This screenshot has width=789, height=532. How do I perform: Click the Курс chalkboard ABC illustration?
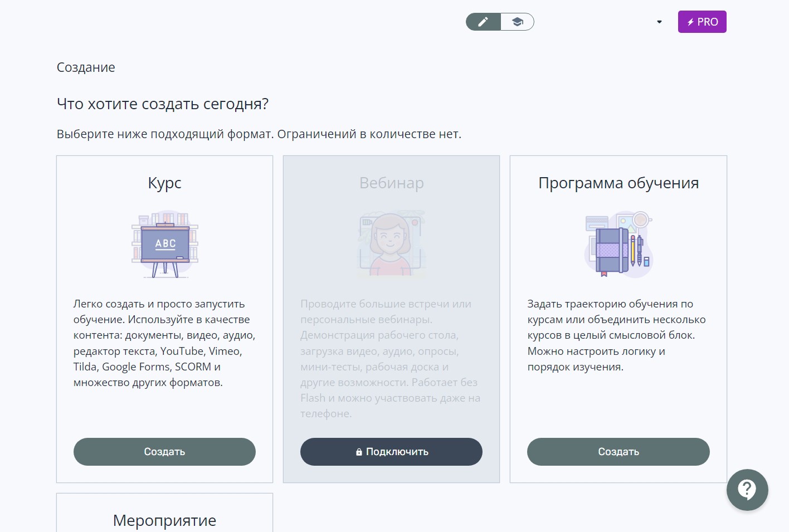tap(165, 244)
